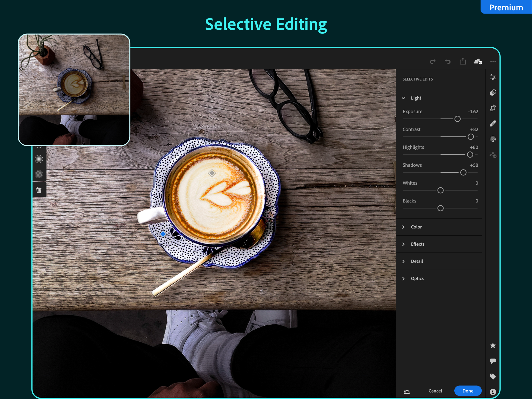This screenshot has width=532, height=399.
Task: Click the undo arrow icon
Action: coord(448,62)
